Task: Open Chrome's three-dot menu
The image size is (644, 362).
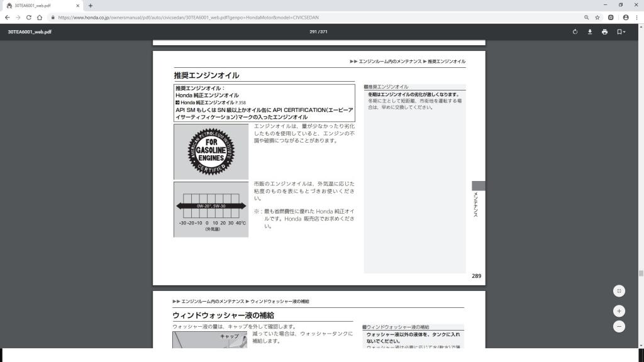Action: [637, 18]
